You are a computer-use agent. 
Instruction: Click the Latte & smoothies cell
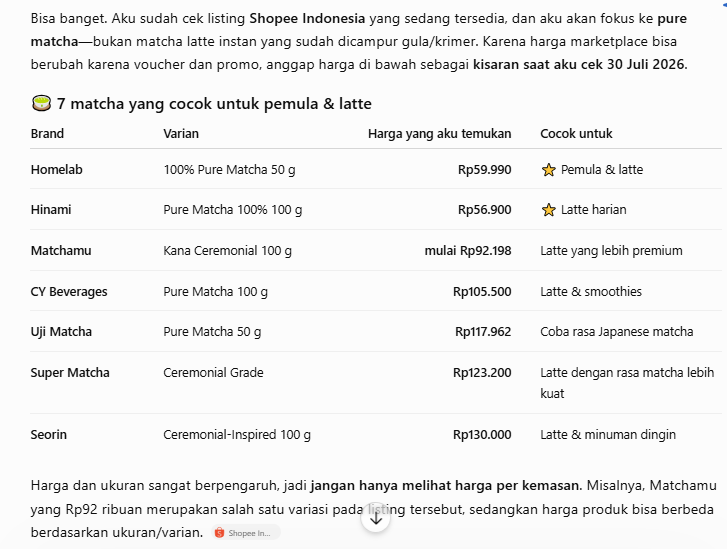[x=591, y=292]
